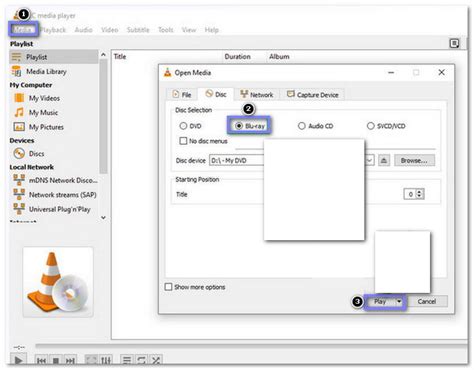This screenshot has height=370, width=474.
Task: Sort playlist by Title column
Action: coord(120,56)
